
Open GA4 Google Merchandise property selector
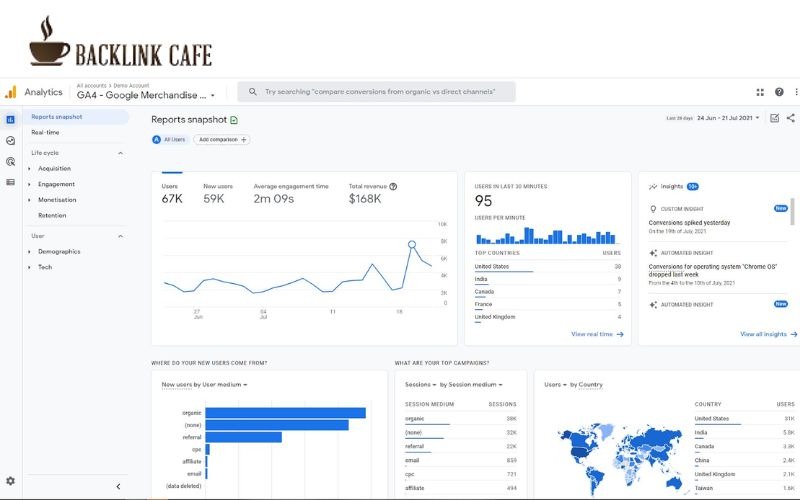click(146, 95)
